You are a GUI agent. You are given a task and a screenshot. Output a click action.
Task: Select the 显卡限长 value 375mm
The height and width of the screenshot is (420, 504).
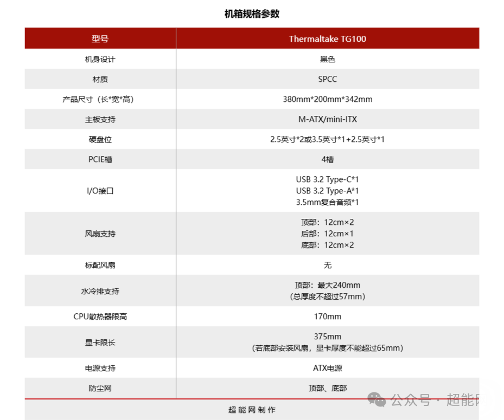pyautogui.click(x=327, y=336)
